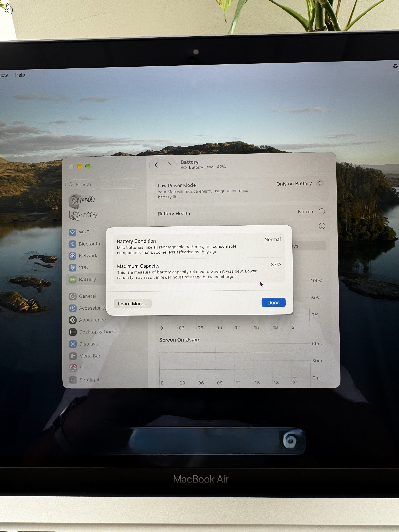Click the Learn More button
Viewport: 399px width, 532px height.
(x=132, y=304)
